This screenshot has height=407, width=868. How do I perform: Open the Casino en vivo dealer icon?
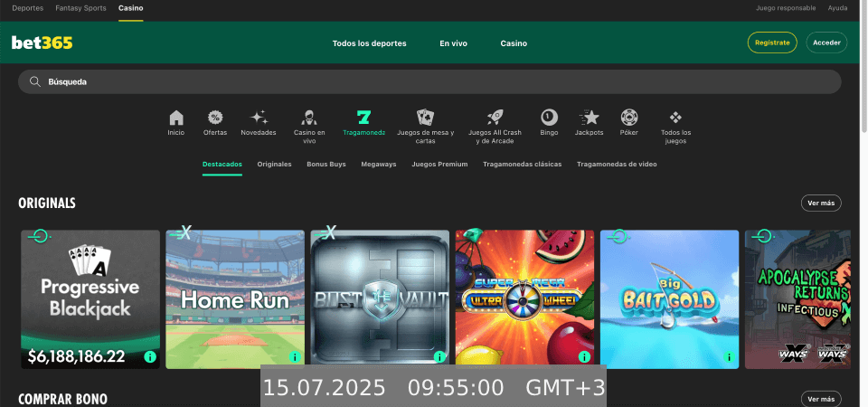pos(309,118)
